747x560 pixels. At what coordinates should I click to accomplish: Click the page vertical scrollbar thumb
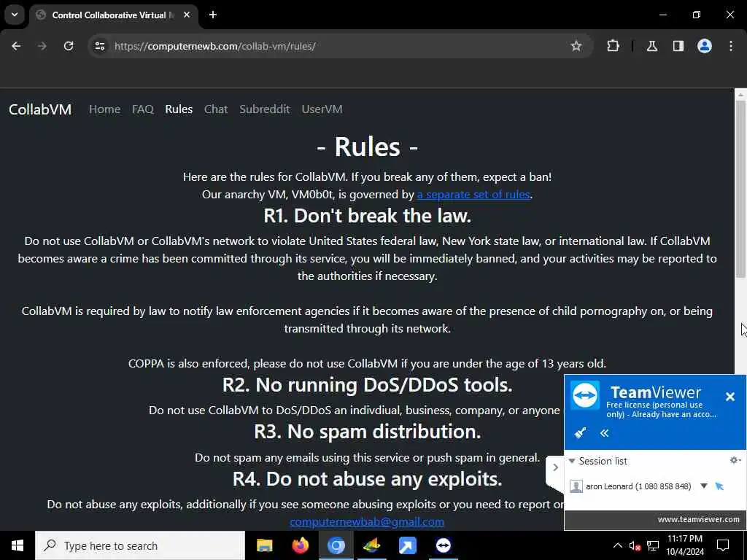(740, 188)
